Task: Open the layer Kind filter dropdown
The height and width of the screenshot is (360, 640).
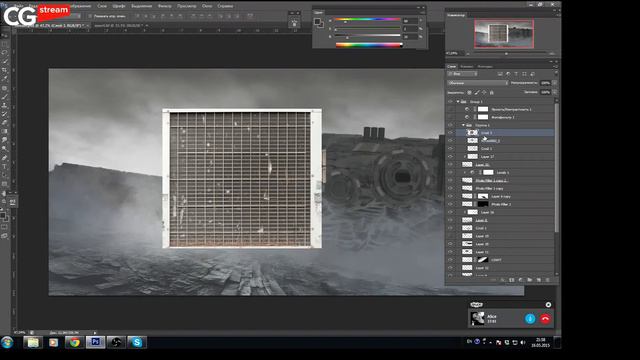Action: click(x=462, y=74)
